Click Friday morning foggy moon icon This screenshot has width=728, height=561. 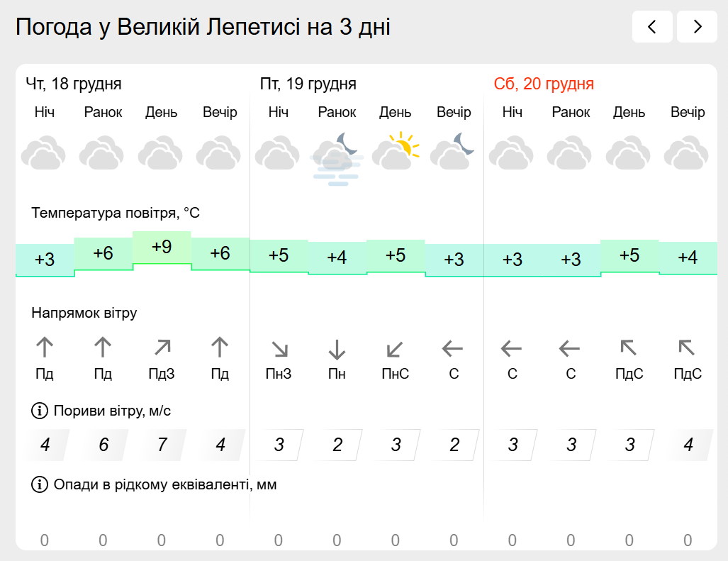(x=337, y=157)
